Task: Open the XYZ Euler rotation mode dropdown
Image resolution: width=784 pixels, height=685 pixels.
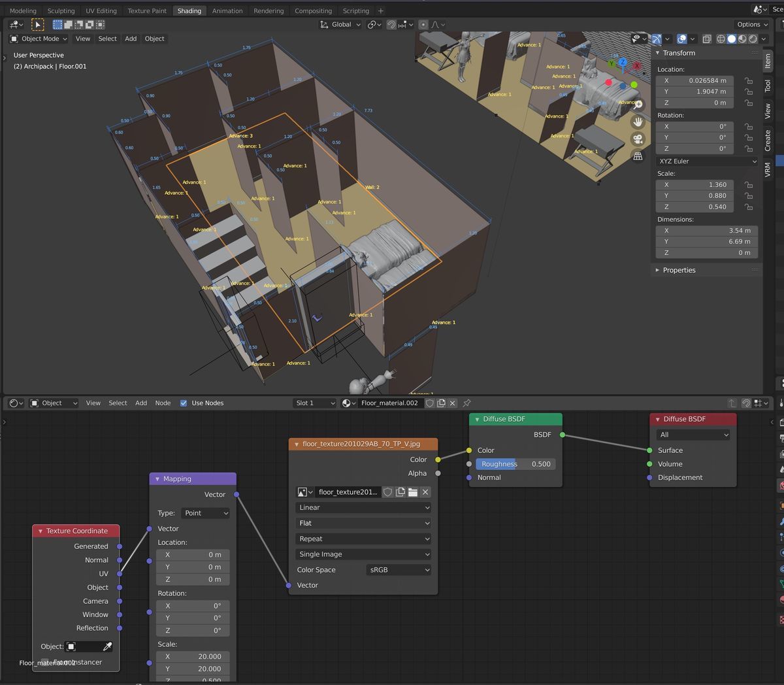Action: 706,161
